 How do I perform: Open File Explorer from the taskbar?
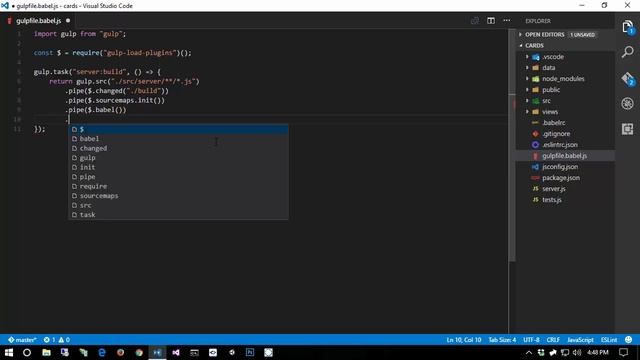pyautogui.click(x=46, y=352)
